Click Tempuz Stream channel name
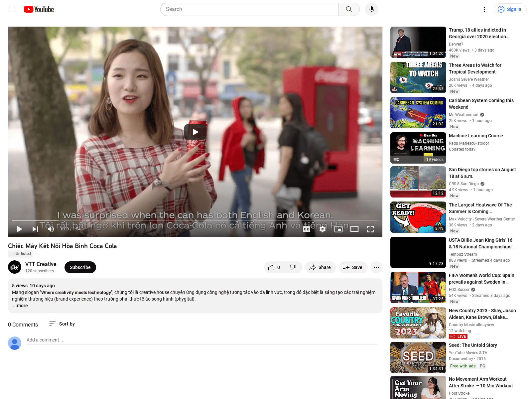Viewport: 532px width, 399px height. click(x=463, y=254)
